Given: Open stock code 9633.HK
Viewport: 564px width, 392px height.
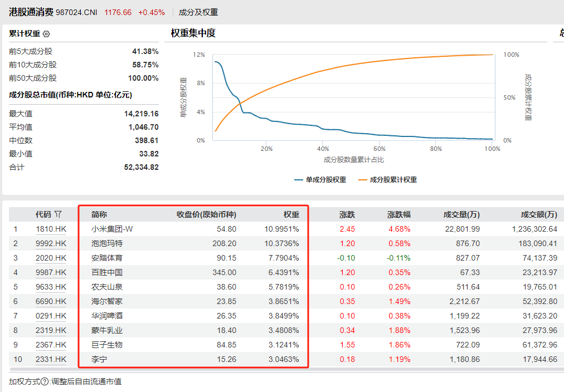Looking at the screenshot, I should pos(51,287).
